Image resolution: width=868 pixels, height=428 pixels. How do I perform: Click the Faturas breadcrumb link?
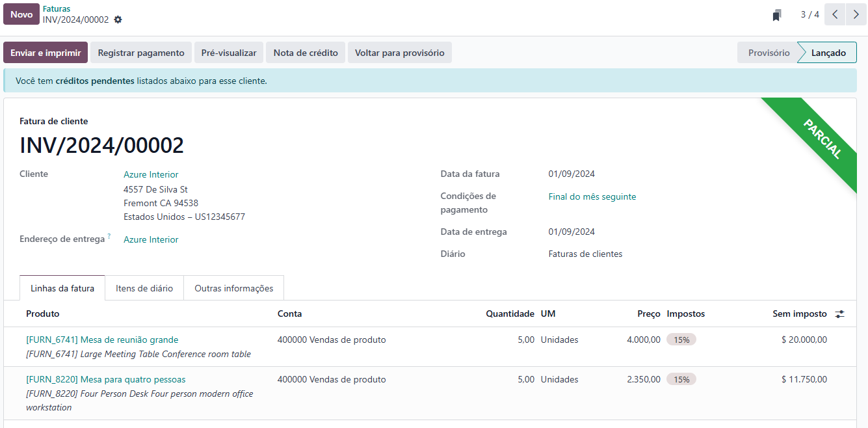pyautogui.click(x=57, y=9)
